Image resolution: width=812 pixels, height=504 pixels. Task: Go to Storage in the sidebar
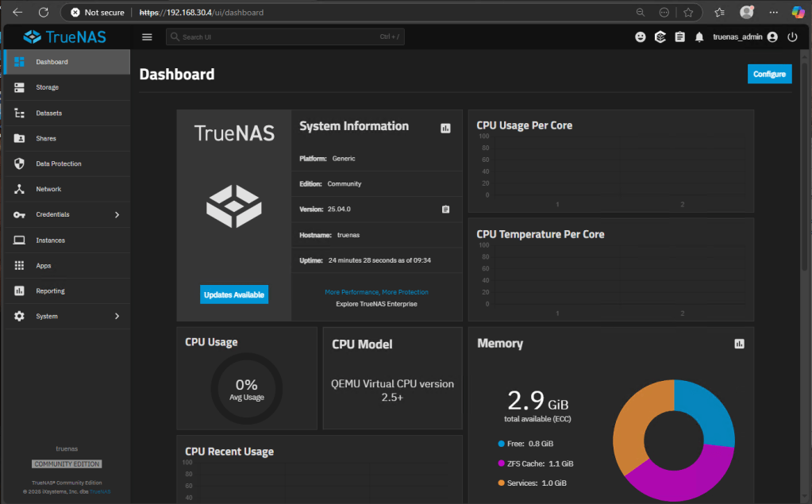[48, 87]
